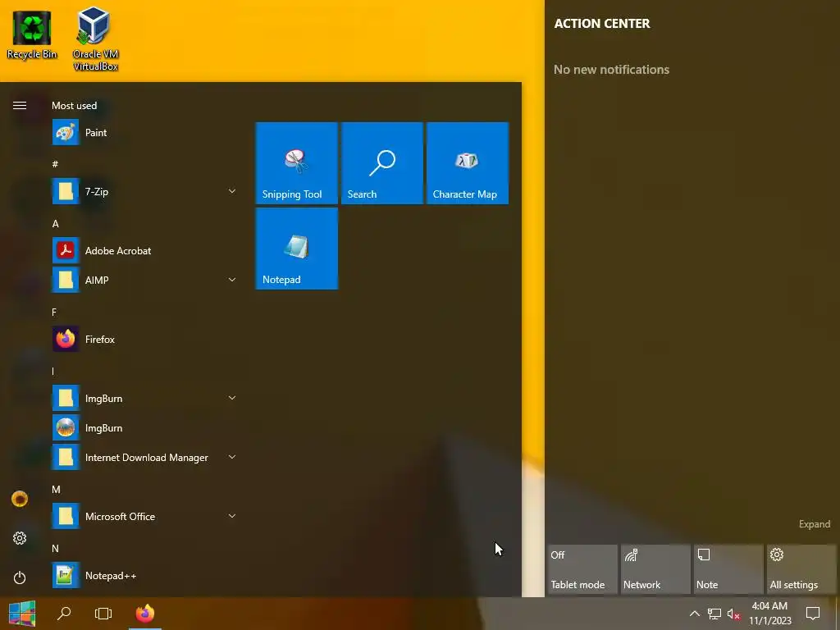Click the A letter group header
This screenshot has height=630, width=840.
(55, 223)
